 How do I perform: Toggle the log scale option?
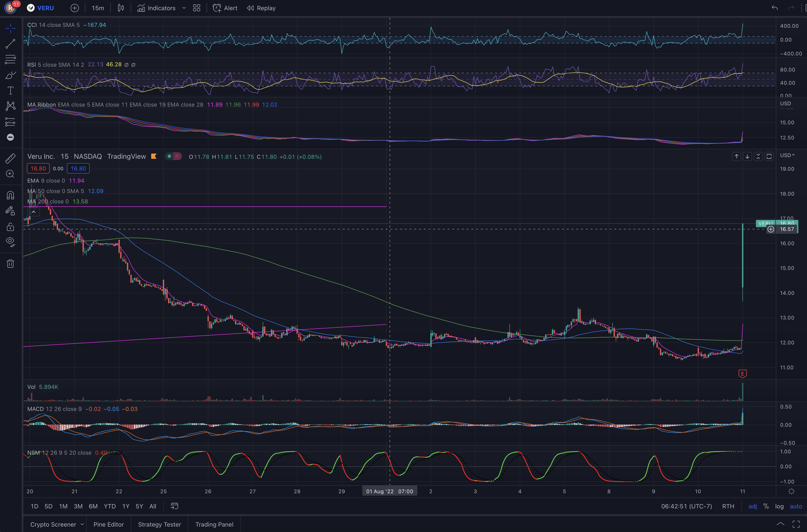(x=779, y=506)
